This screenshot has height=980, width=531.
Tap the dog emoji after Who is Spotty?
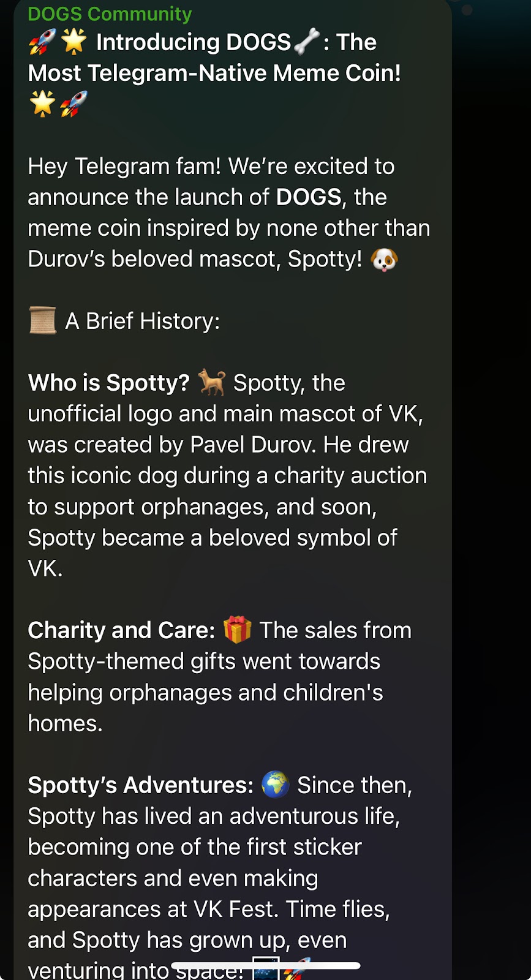[x=212, y=383]
